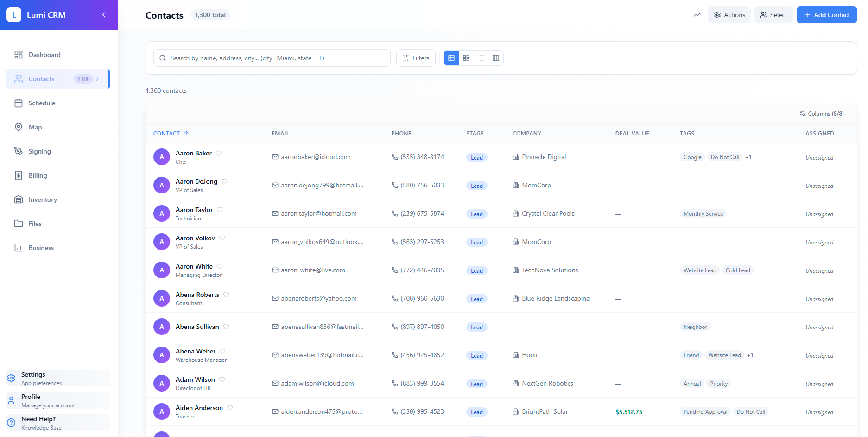
Task: Go to the Billing section
Action: tap(38, 175)
